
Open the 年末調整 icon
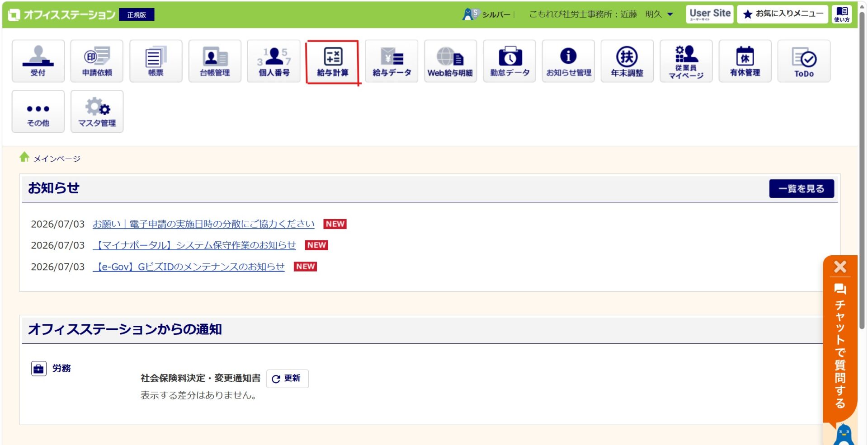point(627,61)
